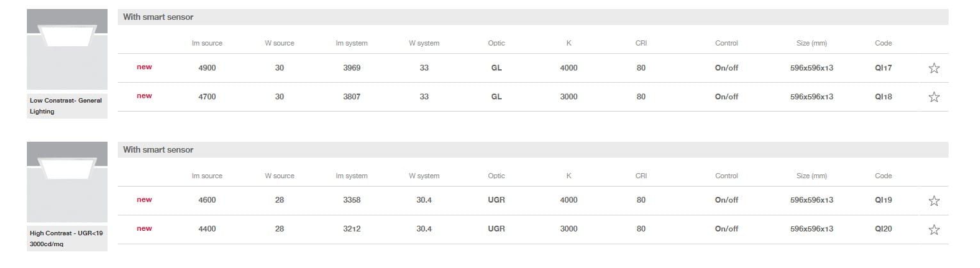The image size is (980, 268).
Task: Click product code QI19
Action: pyautogui.click(x=883, y=200)
